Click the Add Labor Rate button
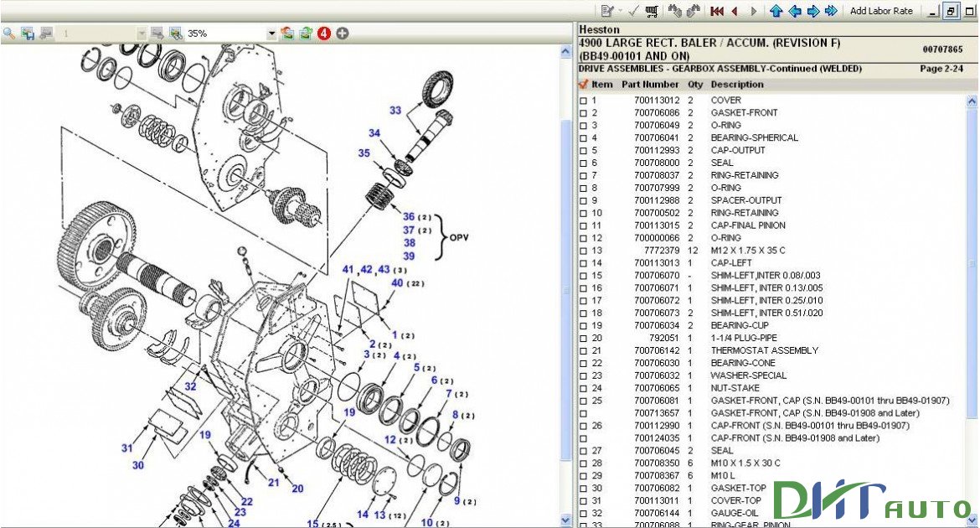This screenshot has height=528, width=980. pos(881,11)
